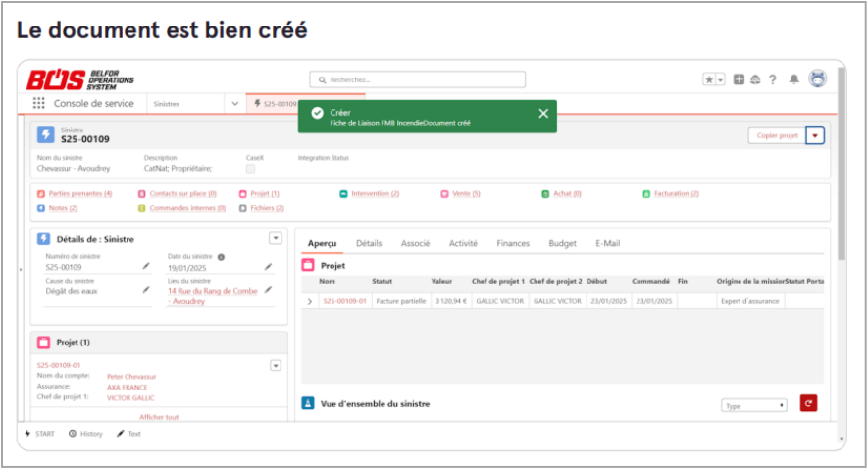Close the green Créer notification
This screenshot has height=468, width=868.
pyautogui.click(x=543, y=114)
